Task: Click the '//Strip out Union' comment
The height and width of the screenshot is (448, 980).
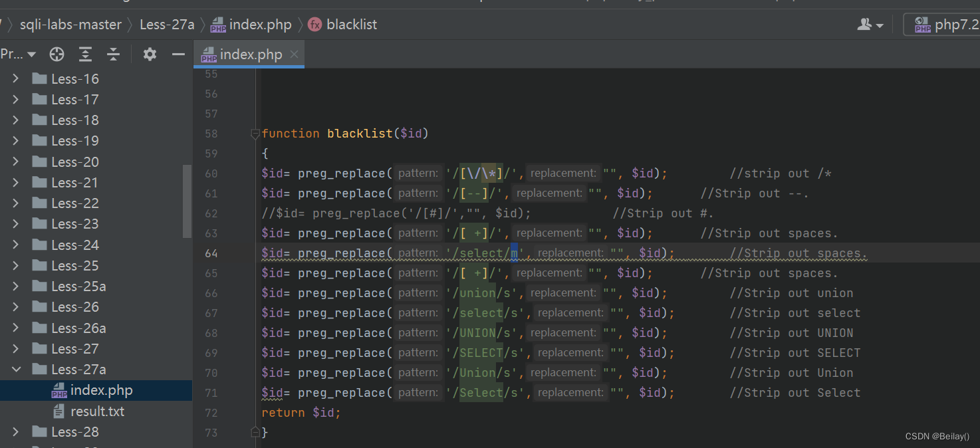Action: pos(791,373)
